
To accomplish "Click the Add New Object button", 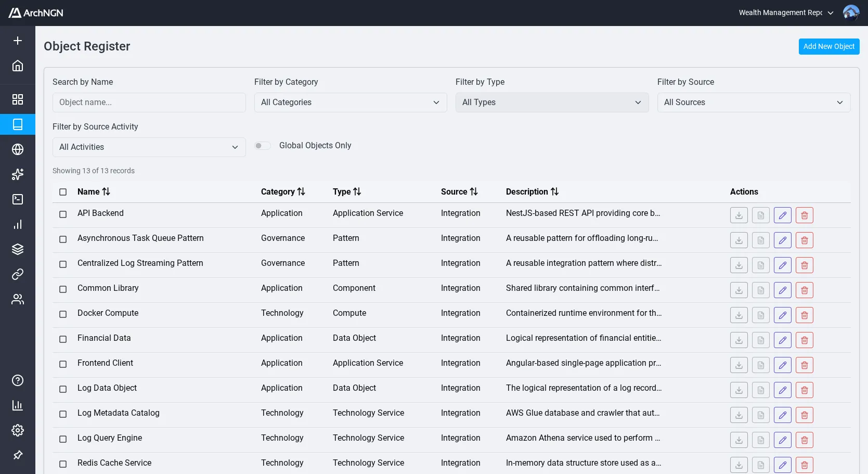I will pos(828,46).
